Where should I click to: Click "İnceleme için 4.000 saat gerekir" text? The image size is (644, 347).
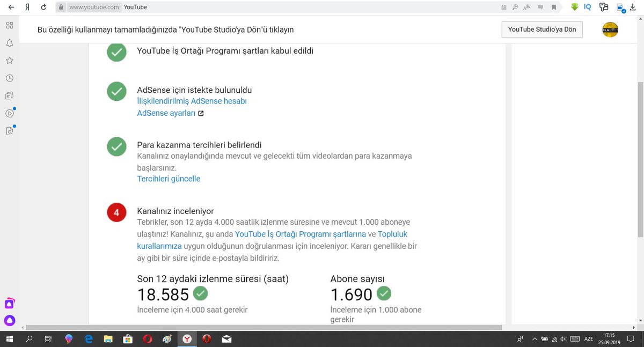pos(193,309)
